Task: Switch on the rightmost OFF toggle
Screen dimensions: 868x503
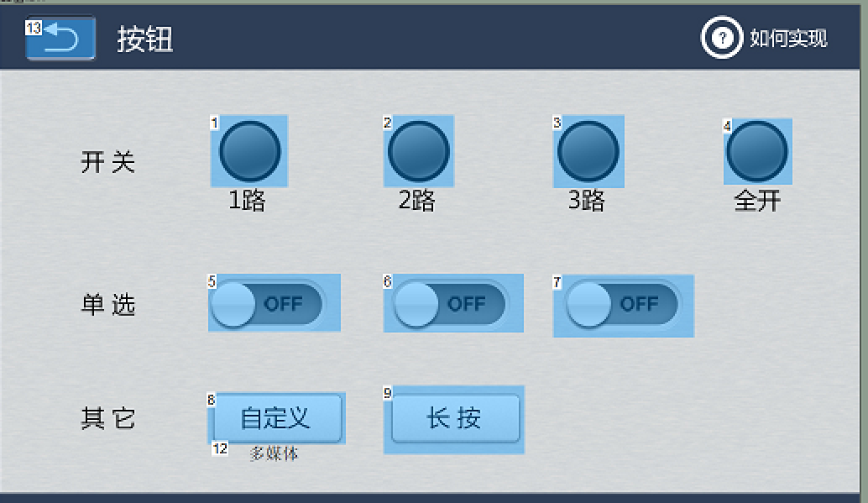Action: click(622, 303)
